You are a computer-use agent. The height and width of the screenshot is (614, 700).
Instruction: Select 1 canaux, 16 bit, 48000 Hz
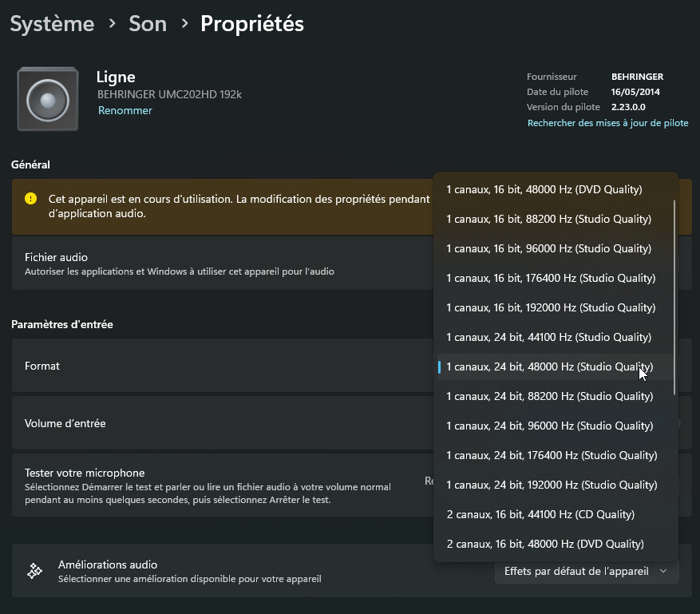point(544,189)
